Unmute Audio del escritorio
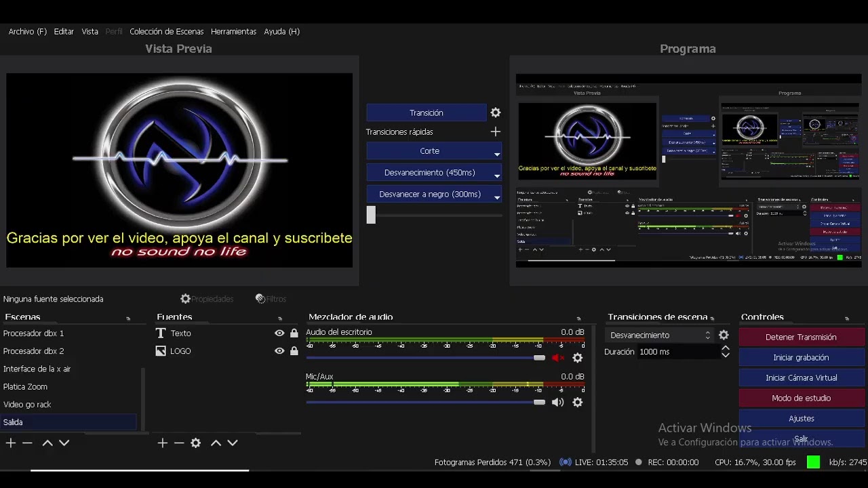Image resolution: width=868 pixels, height=488 pixels. (558, 358)
